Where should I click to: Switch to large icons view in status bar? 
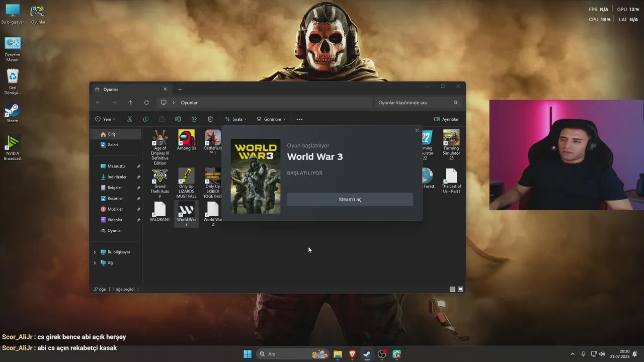460,289
